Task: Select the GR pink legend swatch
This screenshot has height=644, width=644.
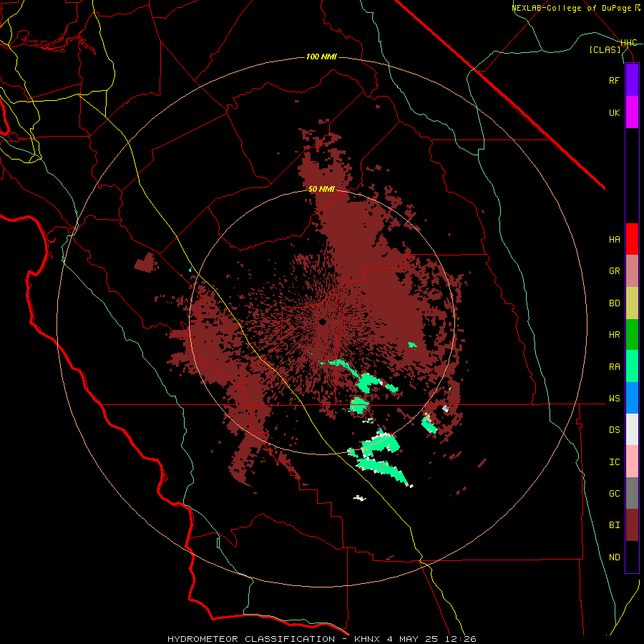Action: click(632, 271)
